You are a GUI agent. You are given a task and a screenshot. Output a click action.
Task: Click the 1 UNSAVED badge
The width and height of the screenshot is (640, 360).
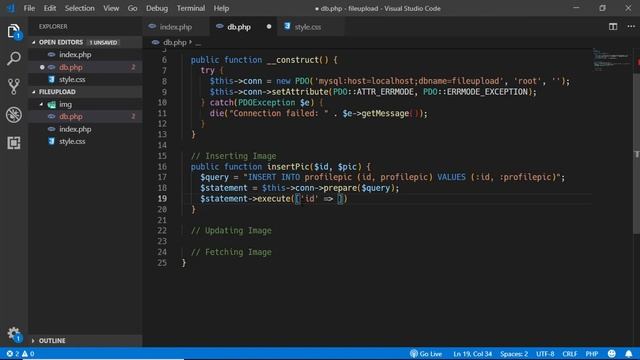point(104,42)
